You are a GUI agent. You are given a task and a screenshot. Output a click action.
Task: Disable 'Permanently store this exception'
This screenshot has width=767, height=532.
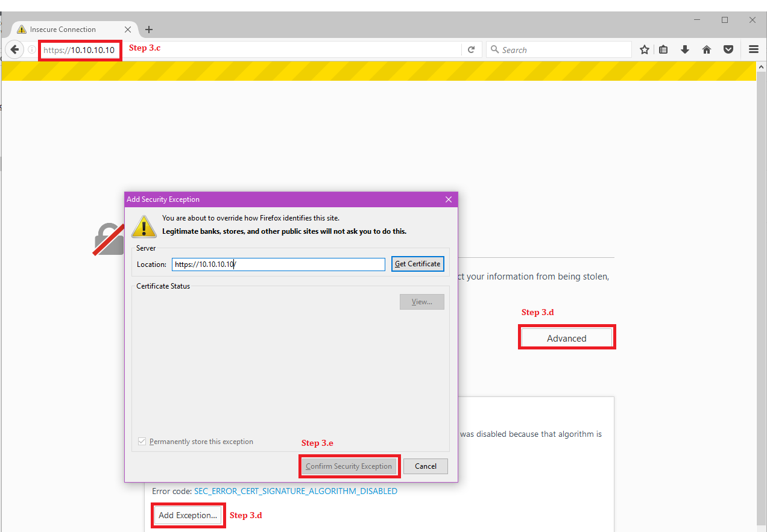click(x=142, y=441)
